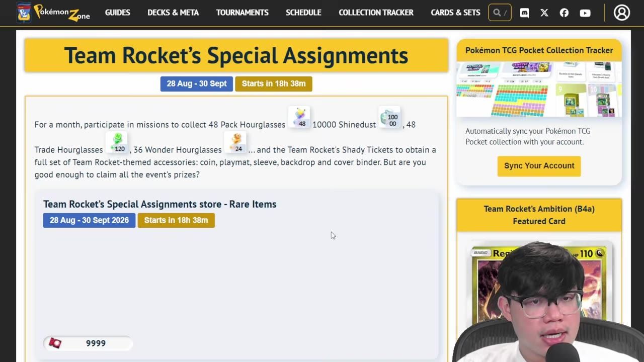The image size is (644, 362).
Task: Click the 28 Aug - 30 Sept 2026 store badge
Action: click(x=89, y=220)
